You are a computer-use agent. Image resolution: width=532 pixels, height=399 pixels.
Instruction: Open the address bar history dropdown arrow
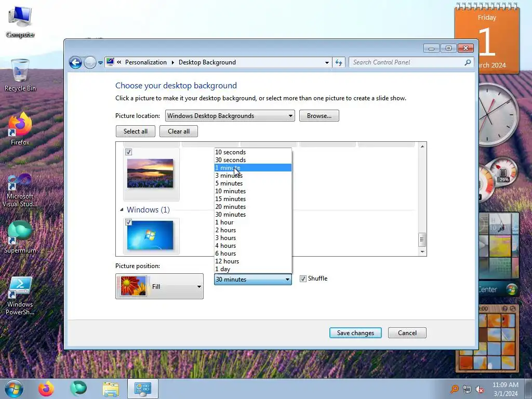tap(327, 62)
